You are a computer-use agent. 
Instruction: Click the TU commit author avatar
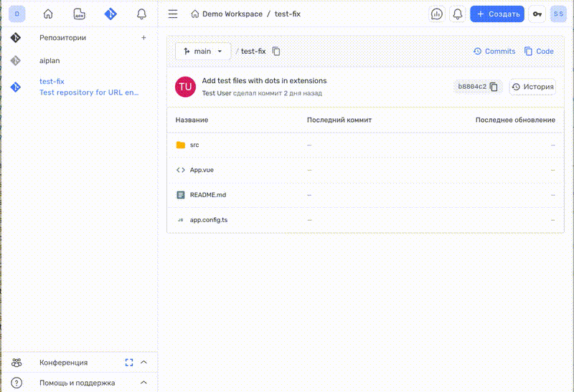click(185, 87)
